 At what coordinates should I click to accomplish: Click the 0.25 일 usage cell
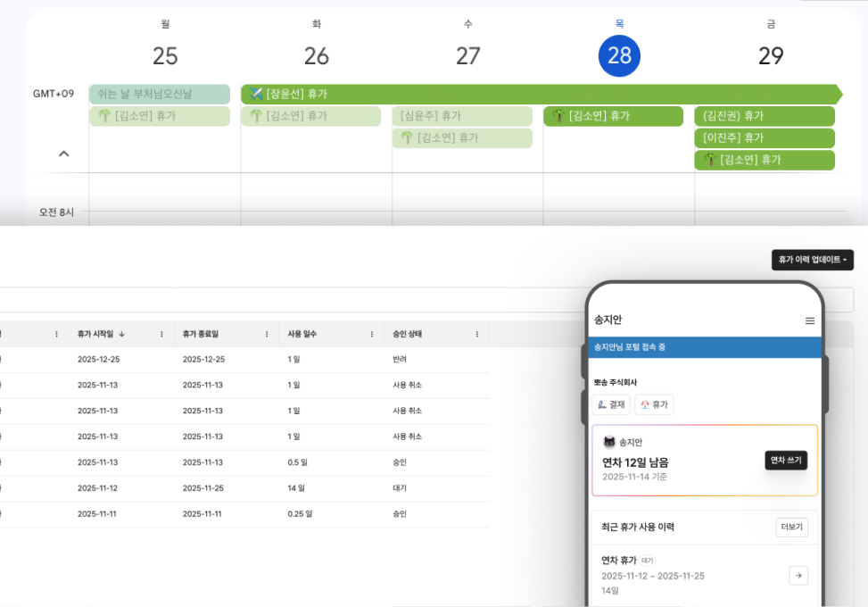pos(300,514)
